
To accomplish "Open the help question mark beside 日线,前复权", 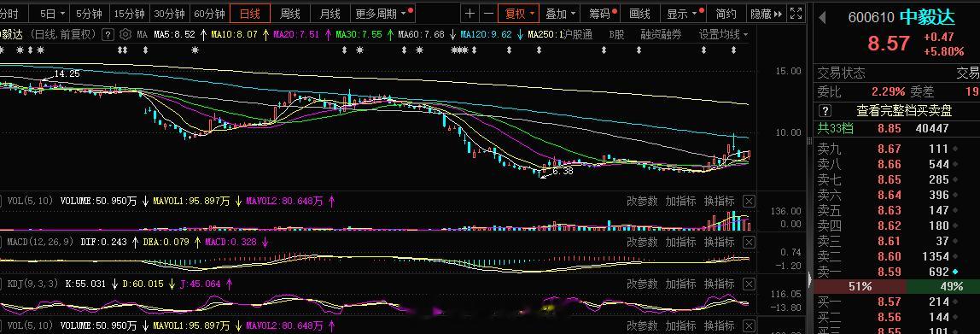I will [108, 35].
